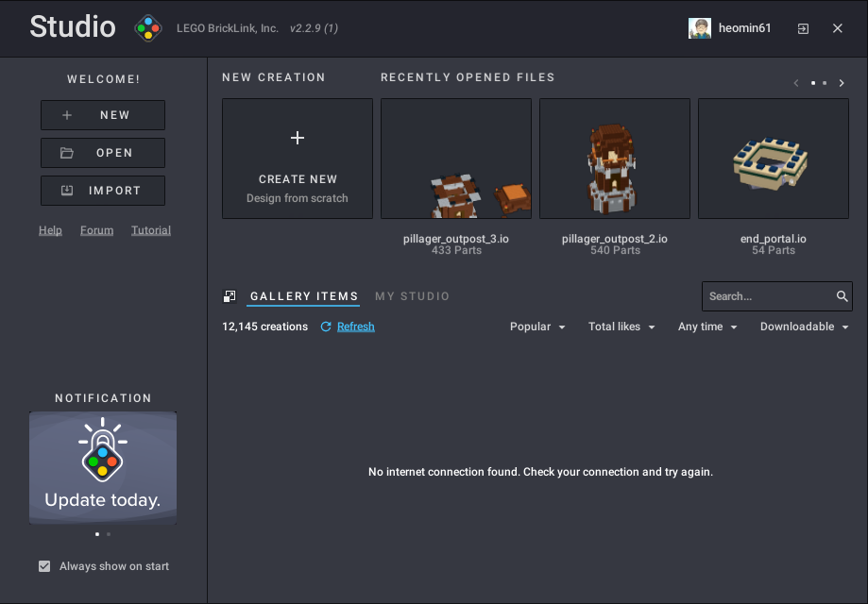Click the search magnifier icon

point(842,296)
